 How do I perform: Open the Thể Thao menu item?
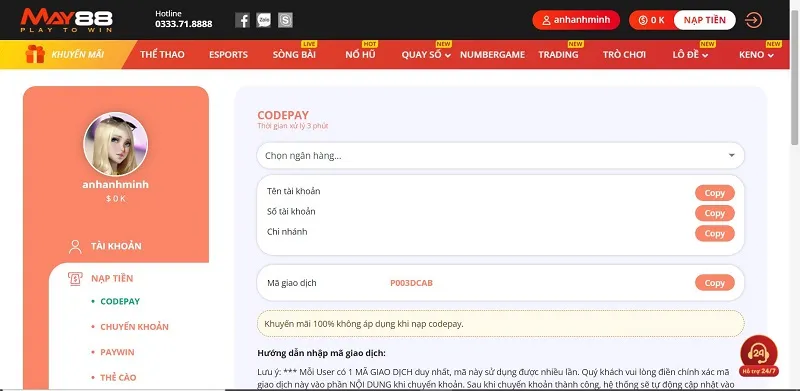(x=162, y=55)
